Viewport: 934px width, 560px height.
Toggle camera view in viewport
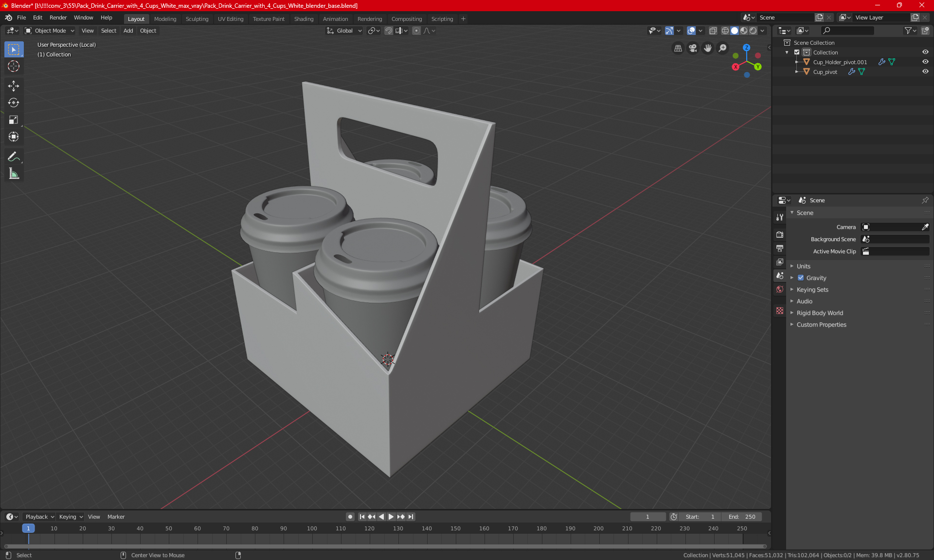click(x=693, y=48)
